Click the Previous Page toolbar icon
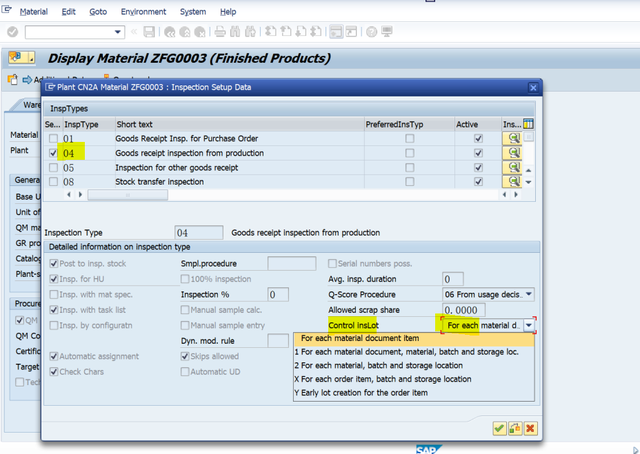Image resolution: width=640 pixels, height=454 pixels. click(x=286, y=31)
